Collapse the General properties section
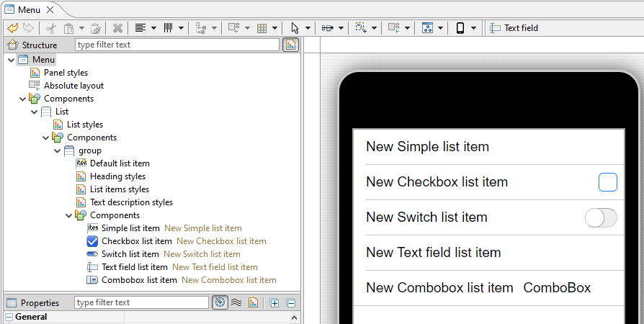The image size is (644, 324). [9, 317]
